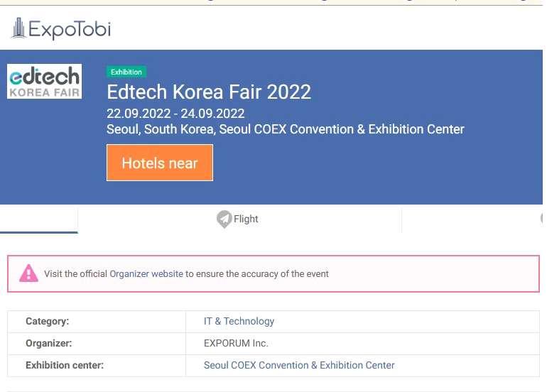Open the partially visible tab at right edge

point(541,219)
